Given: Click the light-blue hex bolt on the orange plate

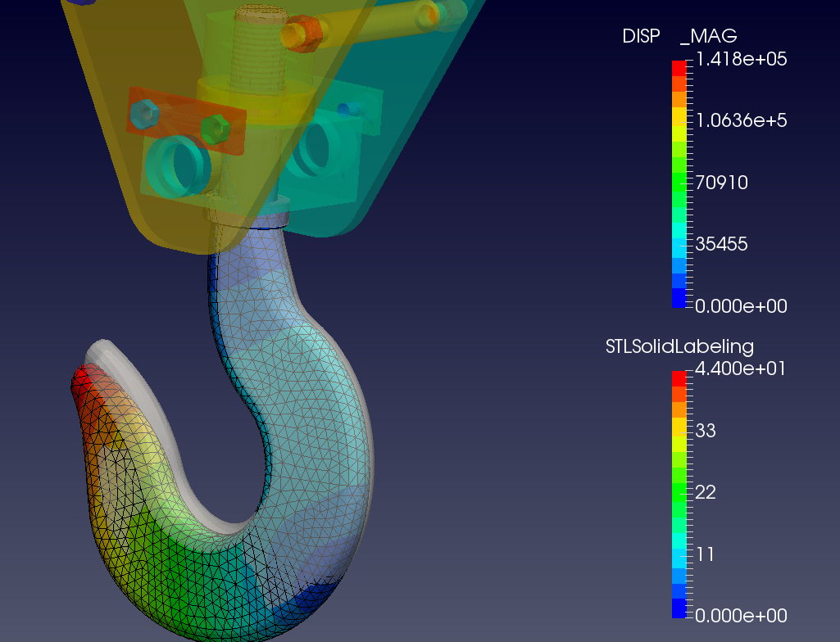Looking at the screenshot, I should 144,114.
